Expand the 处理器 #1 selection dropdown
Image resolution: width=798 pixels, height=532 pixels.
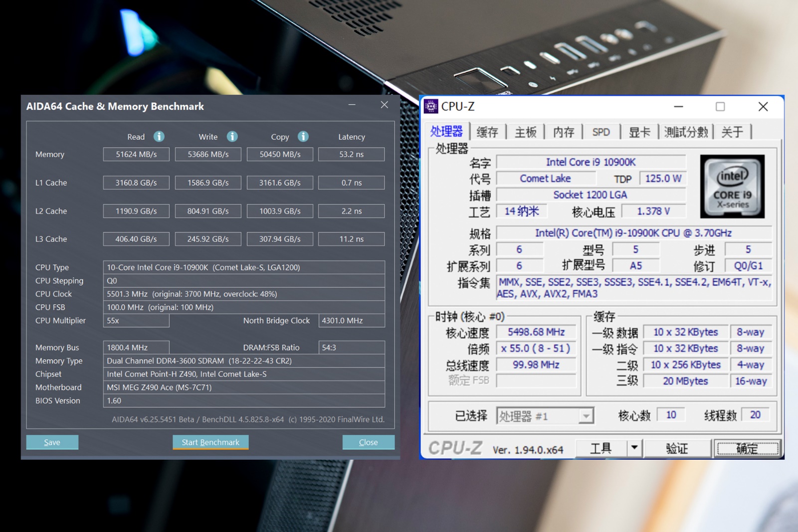point(587,416)
